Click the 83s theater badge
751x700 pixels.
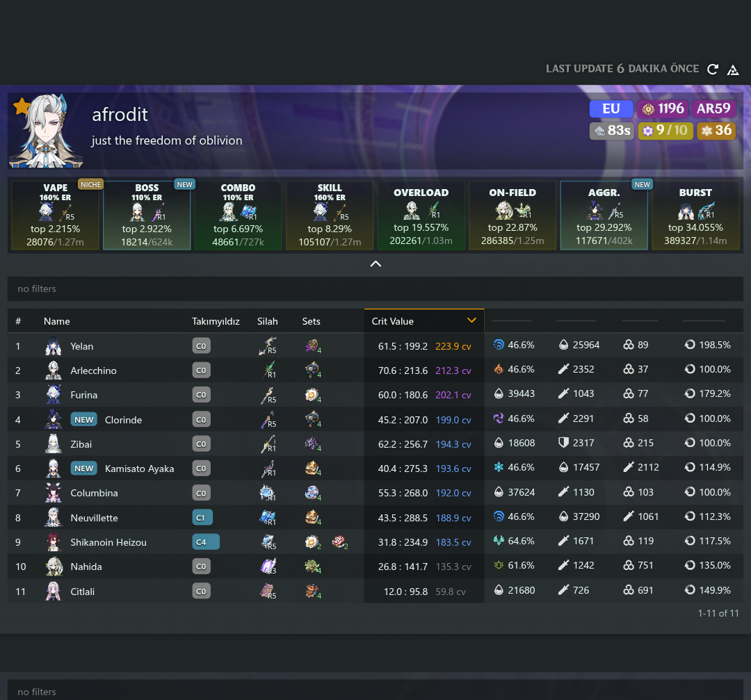612,130
